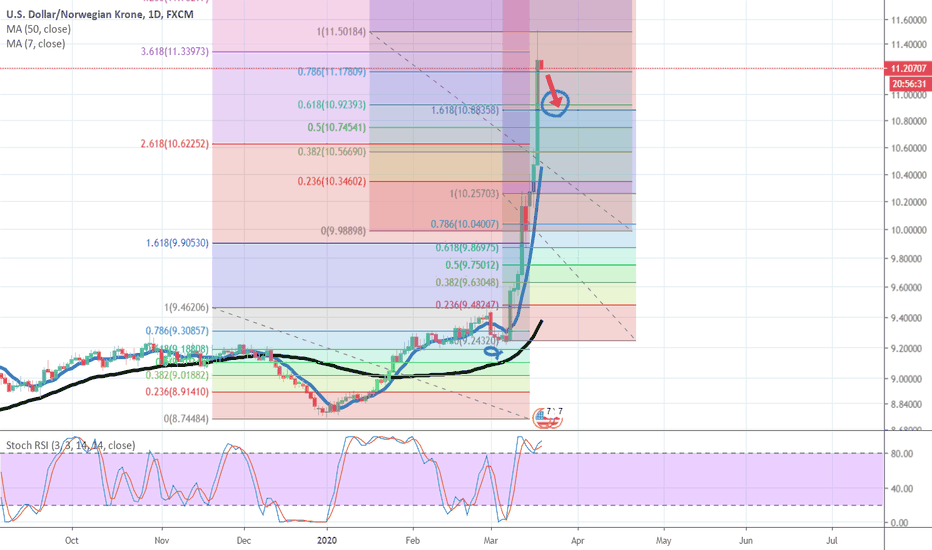Click the current price label 11.20707

[x=908, y=68]
